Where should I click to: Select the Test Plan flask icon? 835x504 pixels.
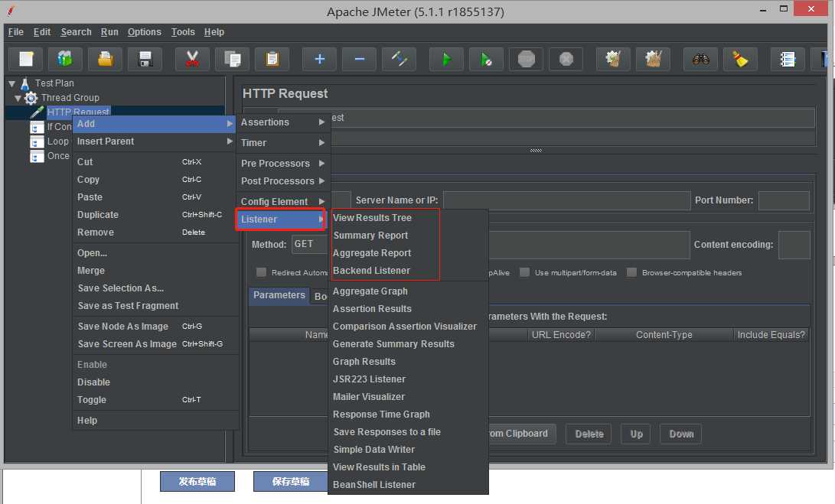tap(25, 83)
